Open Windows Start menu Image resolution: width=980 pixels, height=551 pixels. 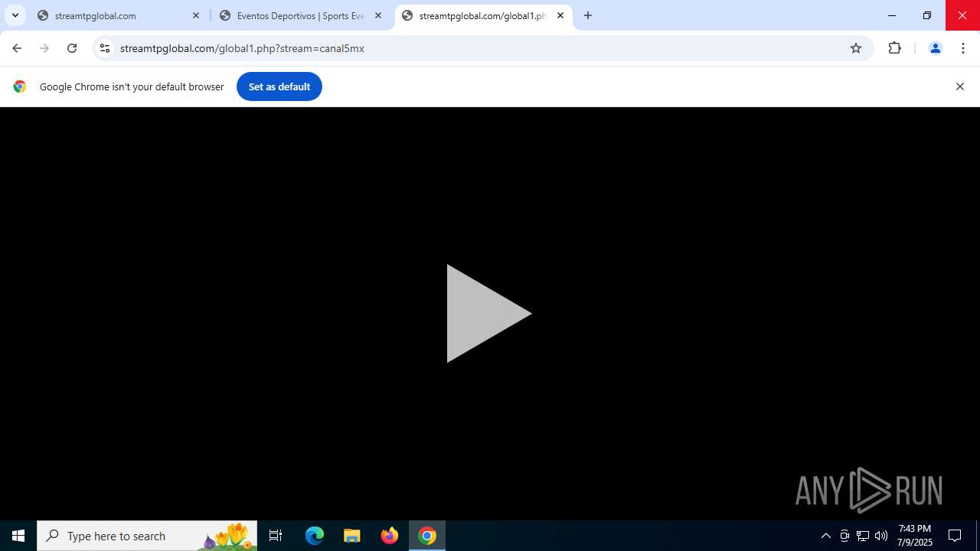click(x=18, y=536)
